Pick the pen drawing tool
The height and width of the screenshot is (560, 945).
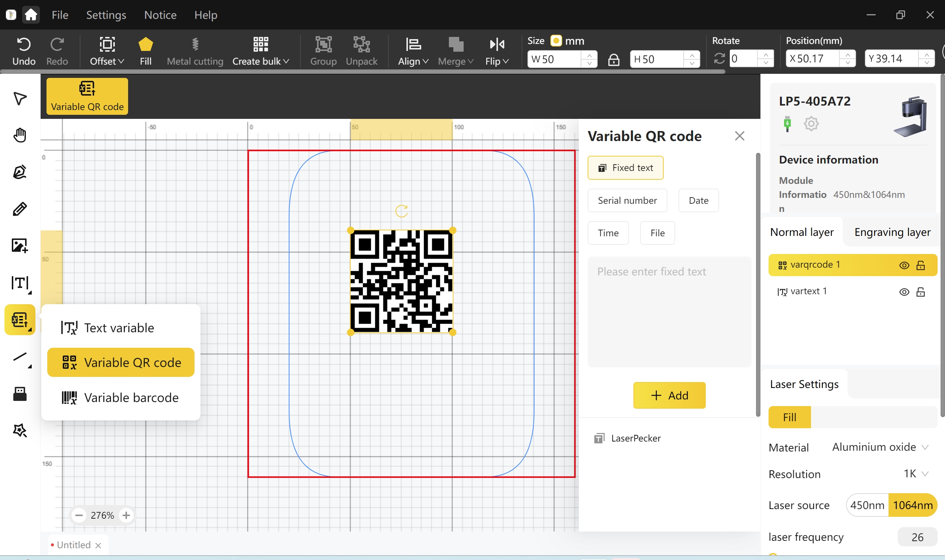20,172
